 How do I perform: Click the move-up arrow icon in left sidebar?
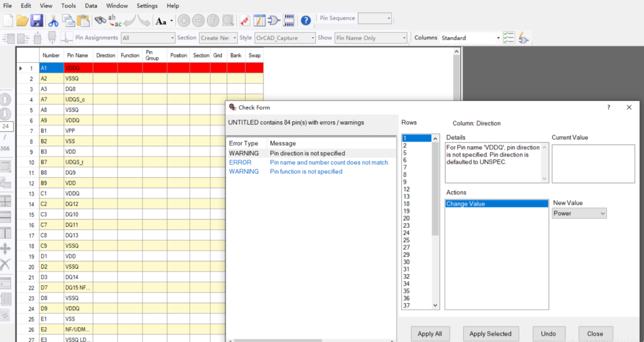coord(5,100)
